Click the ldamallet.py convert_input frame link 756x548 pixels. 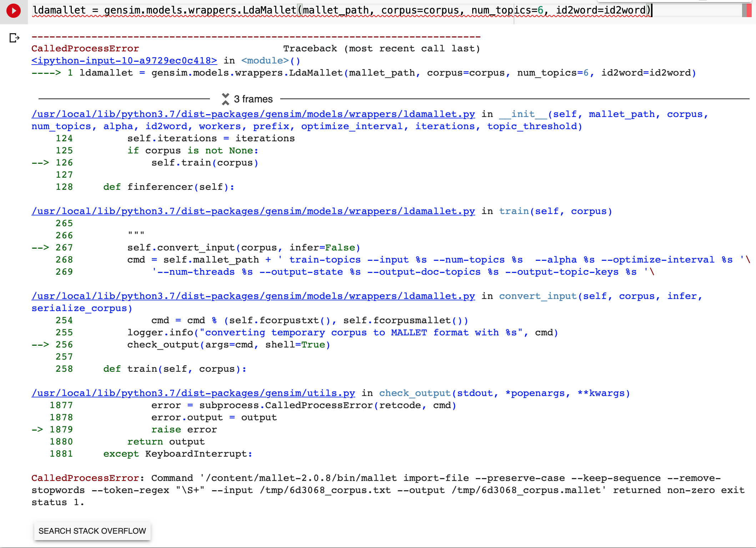253,296
